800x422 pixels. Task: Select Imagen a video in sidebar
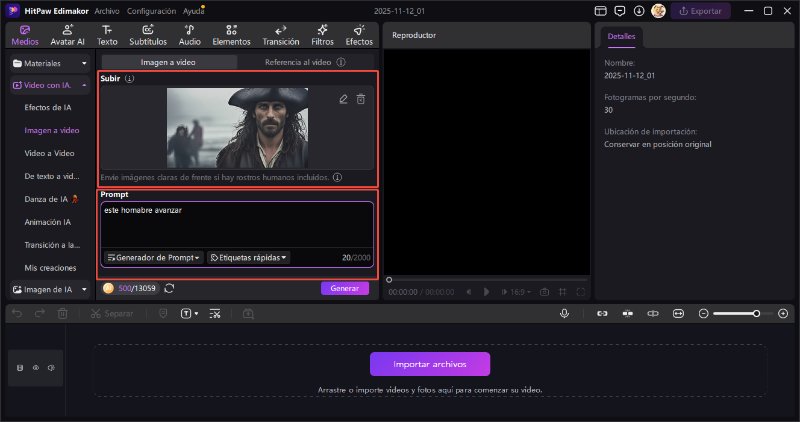pos(52,130)
